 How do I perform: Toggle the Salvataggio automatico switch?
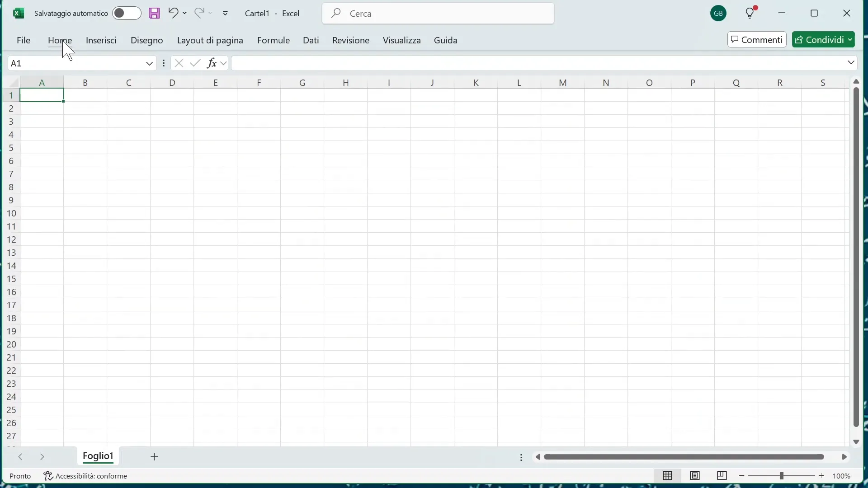127,13
